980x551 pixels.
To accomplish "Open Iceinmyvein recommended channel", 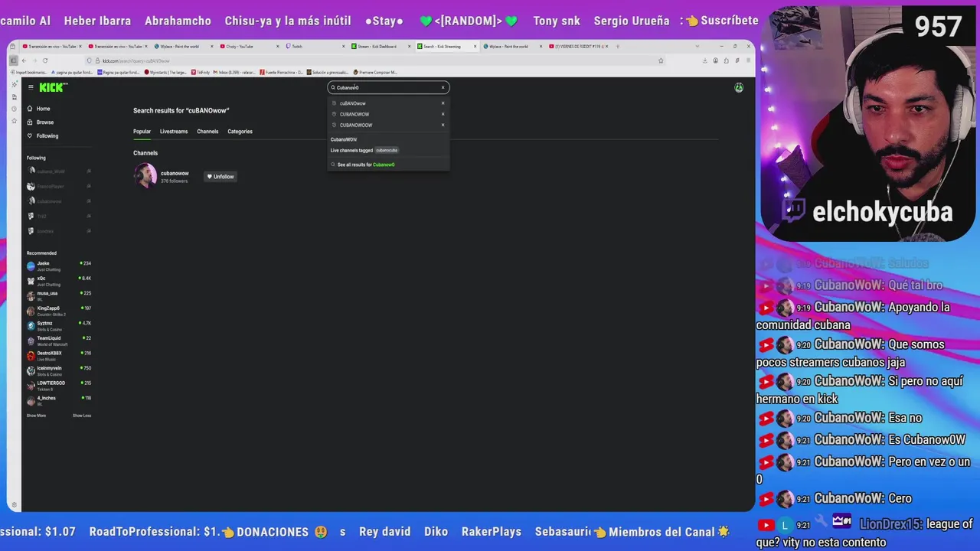I will pos(59,370).
